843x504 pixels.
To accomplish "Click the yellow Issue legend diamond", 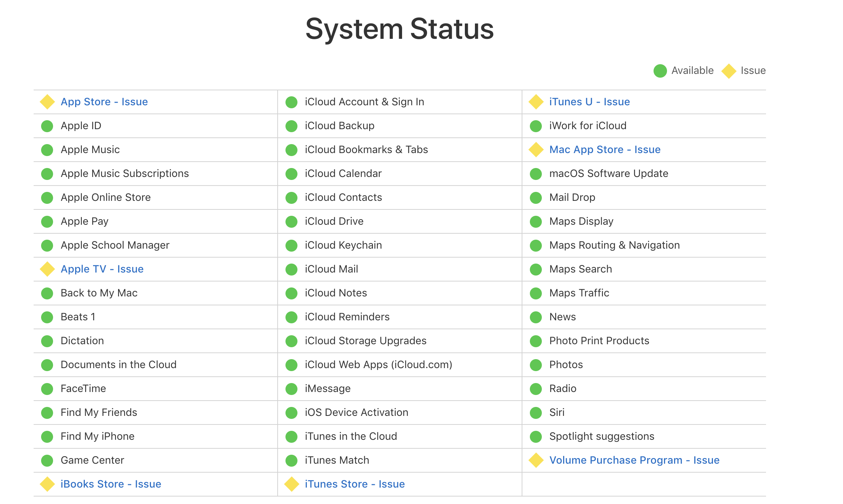I will 729,71.
